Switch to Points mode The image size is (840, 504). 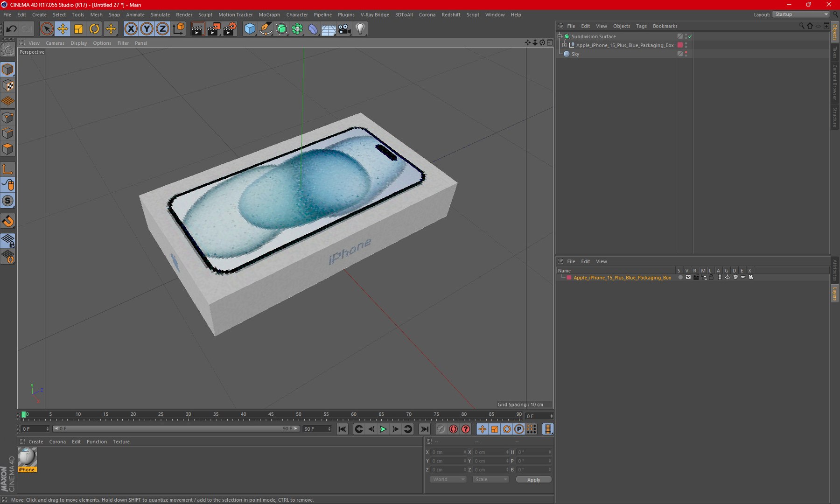pyautogui.click(x=8, y=118)
